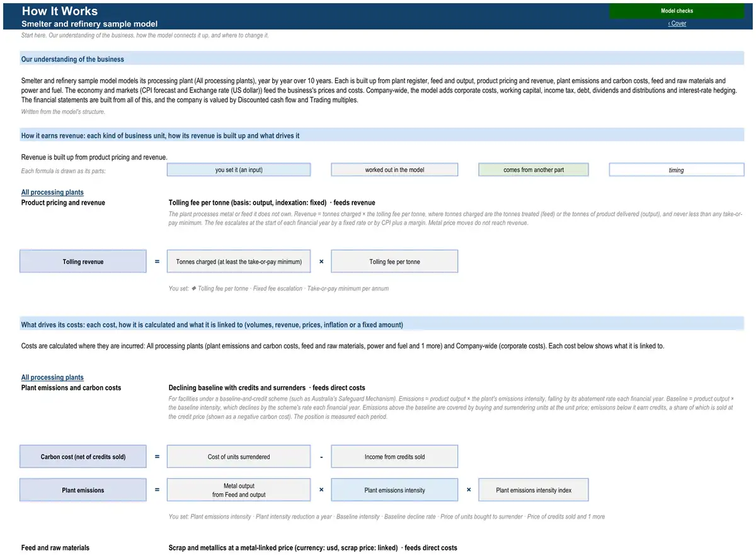756x555 pixels.
Task: Click the Tonnes charged take-or-pay minimum box
Action: click(239, 262)
